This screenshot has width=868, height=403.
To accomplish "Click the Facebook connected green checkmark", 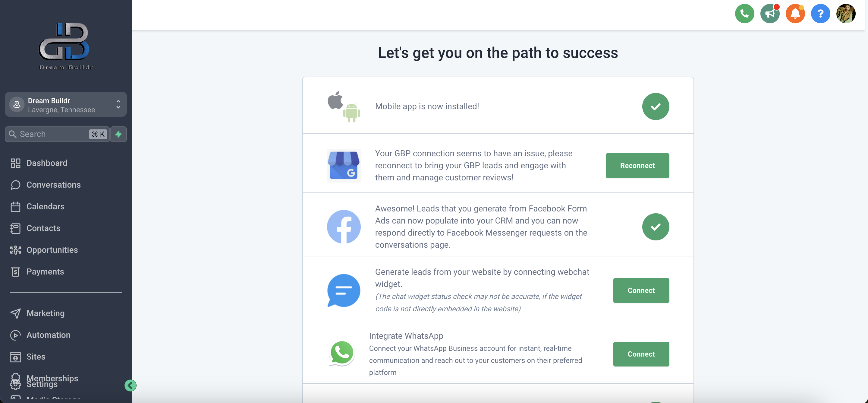I will coord(656,227).
